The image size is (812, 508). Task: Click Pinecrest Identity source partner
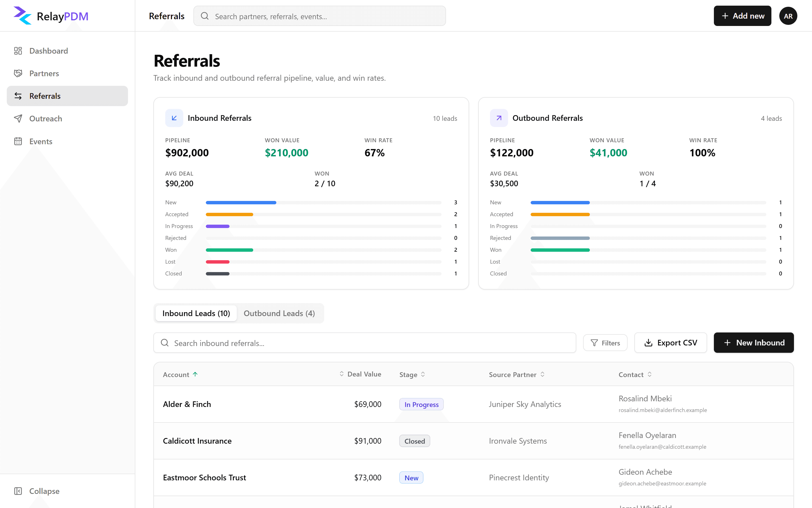click(519, 478)
